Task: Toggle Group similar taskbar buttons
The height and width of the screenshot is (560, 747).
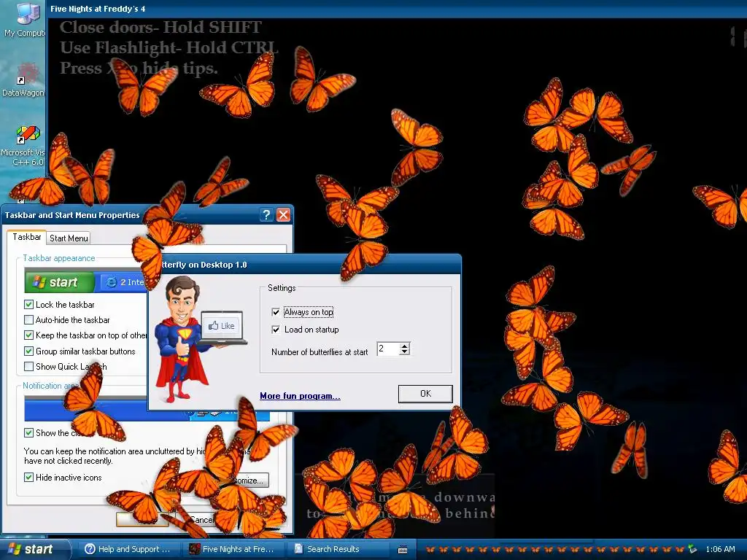Action: pos(28,351)
